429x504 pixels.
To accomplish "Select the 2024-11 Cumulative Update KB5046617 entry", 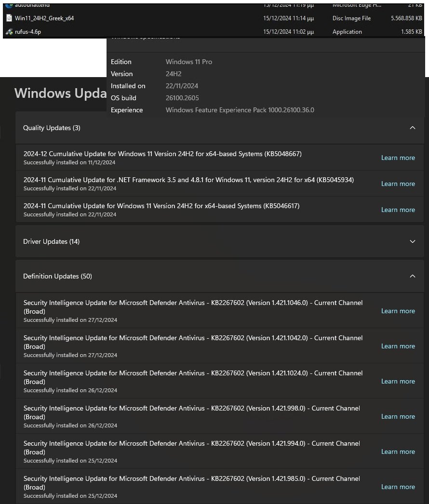I will (220, 210).
